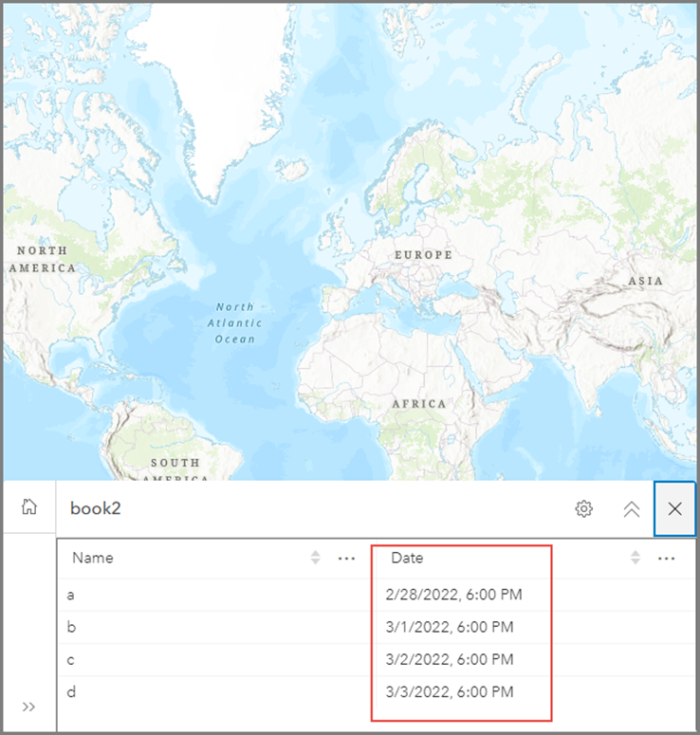Click date cell 3/3/2022, 6:00 PM
This screenshot has width=700, height=735.
[x=450, y=692]
